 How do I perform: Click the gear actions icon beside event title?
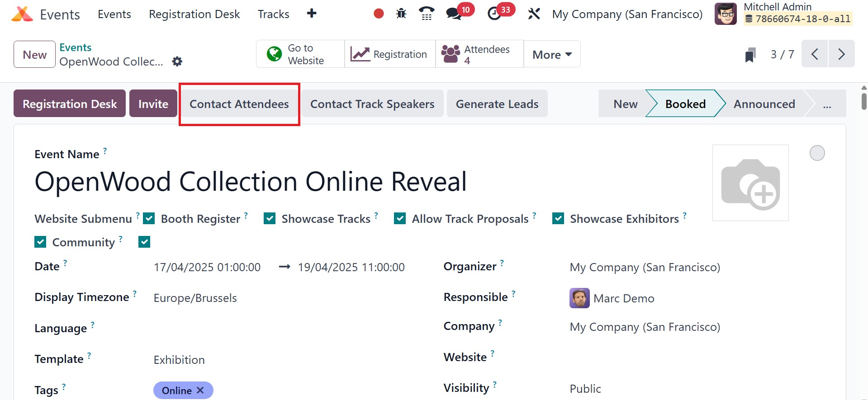pyautogui.click(x=177, y=61)
